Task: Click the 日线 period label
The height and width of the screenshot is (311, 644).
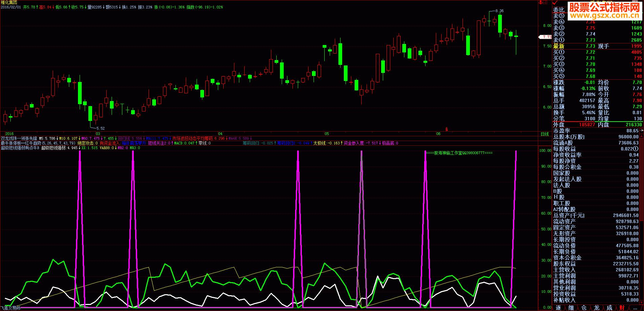Action: tap(545, 134)
